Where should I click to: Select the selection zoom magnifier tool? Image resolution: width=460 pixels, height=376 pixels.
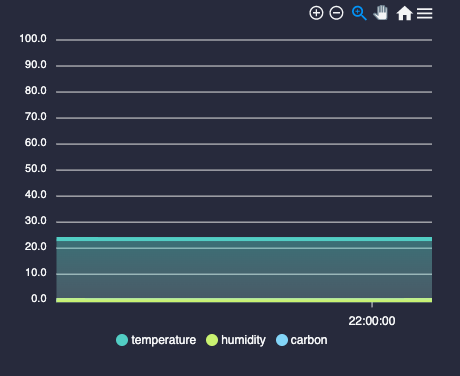tap(359, 13)
